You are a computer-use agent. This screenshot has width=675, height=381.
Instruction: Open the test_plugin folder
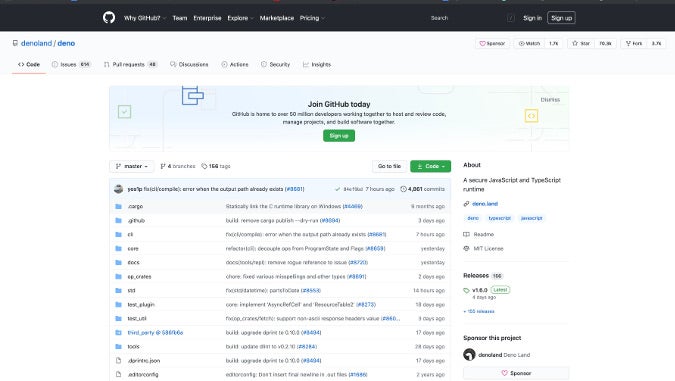point(141,305)
